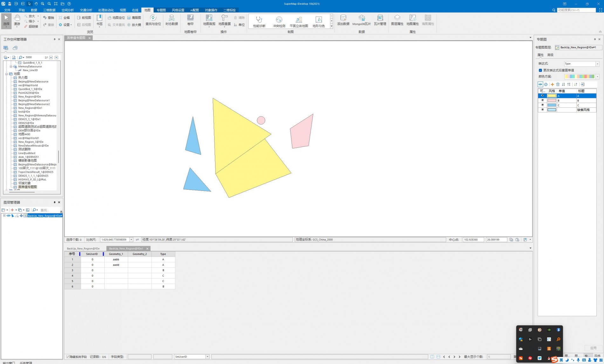This screenshot has height=364, width=604.
Task: Open the 地图量算 (Map Measure) tool
Action: pyautogui.click(x=224, y=20)
